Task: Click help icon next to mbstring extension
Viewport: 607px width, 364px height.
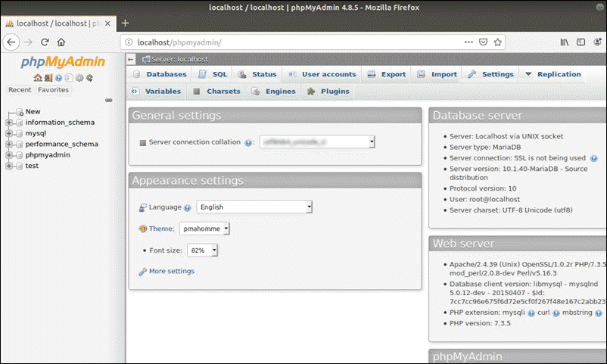Action: (599, 313)
